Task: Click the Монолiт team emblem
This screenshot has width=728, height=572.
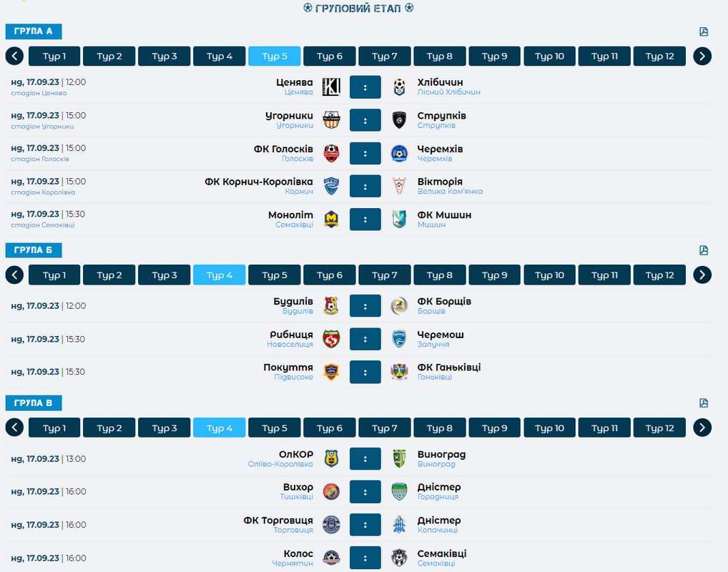Action: (331, 220)
